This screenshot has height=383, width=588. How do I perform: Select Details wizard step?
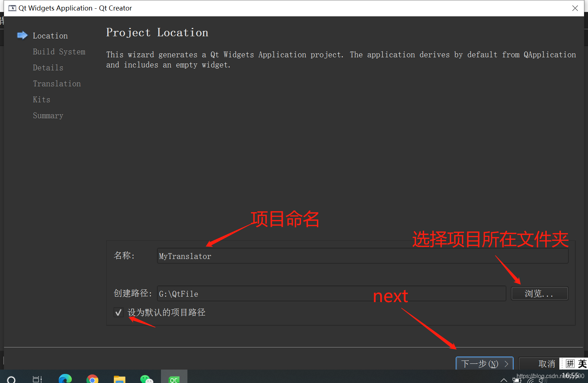[48, 67]
